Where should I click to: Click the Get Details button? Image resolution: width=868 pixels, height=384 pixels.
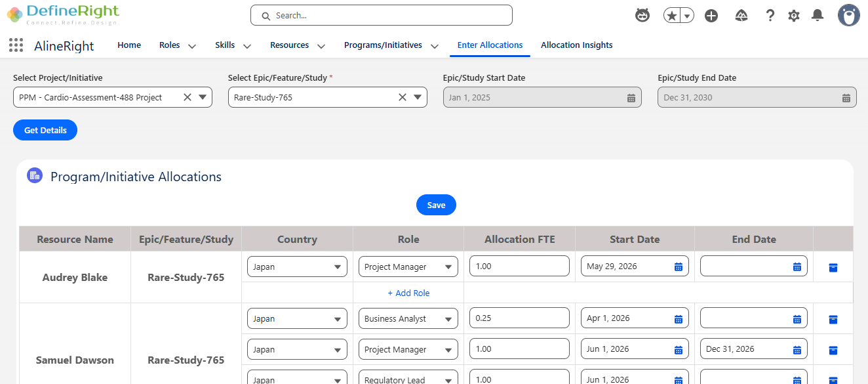(45, 130)
